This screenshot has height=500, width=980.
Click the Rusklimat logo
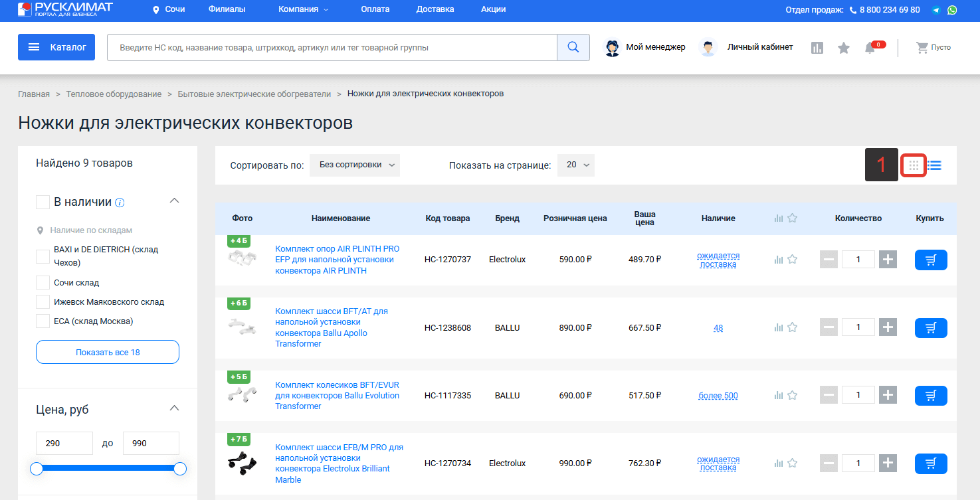(65, 9)
